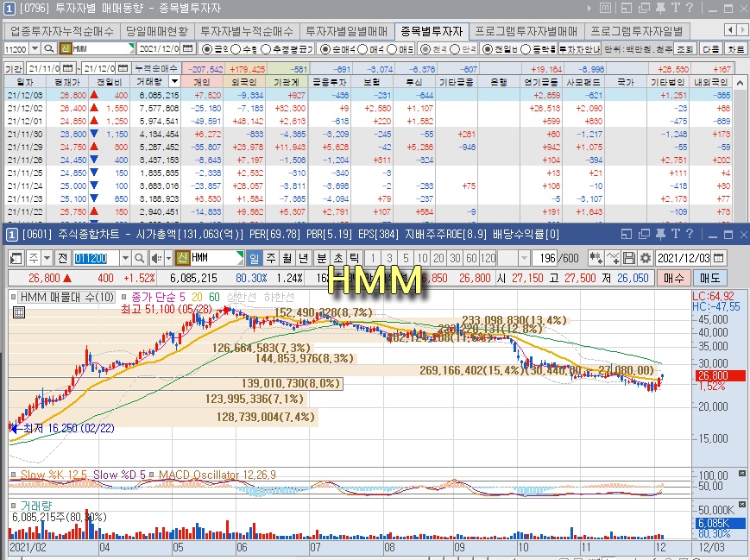Click pin icon in investor trend title bar
750x560 pixels.
coord(660,8)
